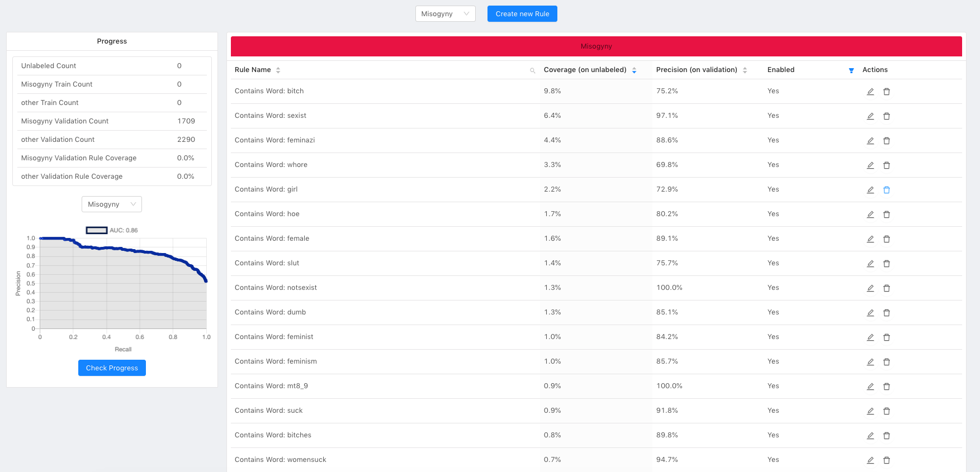Open the Rule Name search icon

533,70
